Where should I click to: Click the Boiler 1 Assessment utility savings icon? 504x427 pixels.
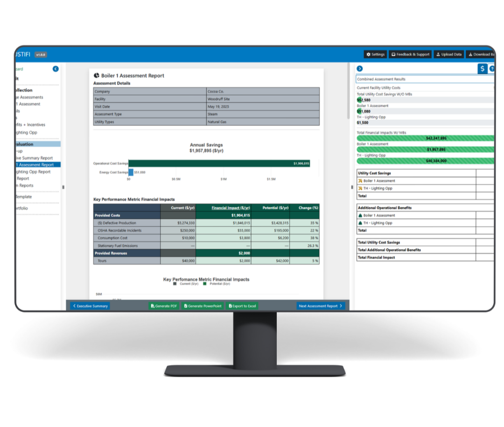[360, 181]
